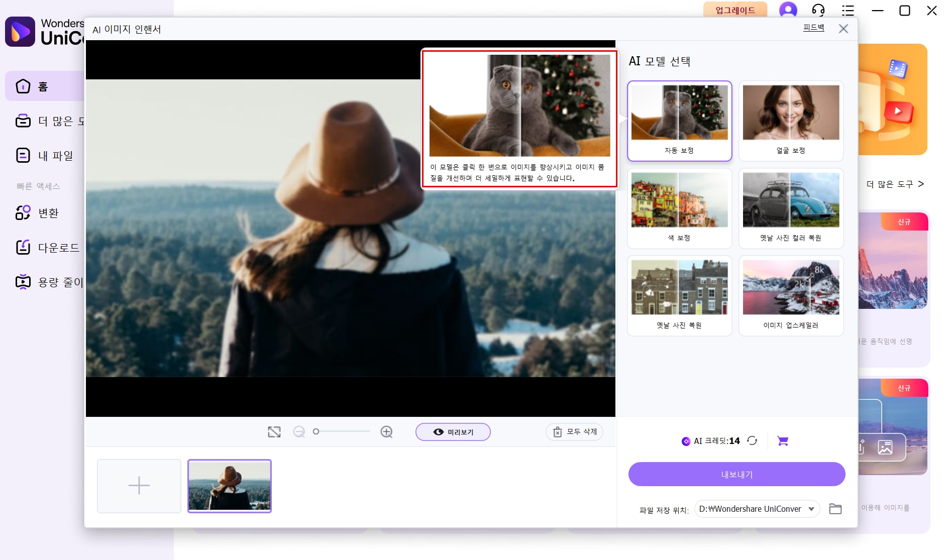947x560 pixels.
Task: Open the shopping cart next to AI credits
Action: pyautogui.click(x=782, y=440)
